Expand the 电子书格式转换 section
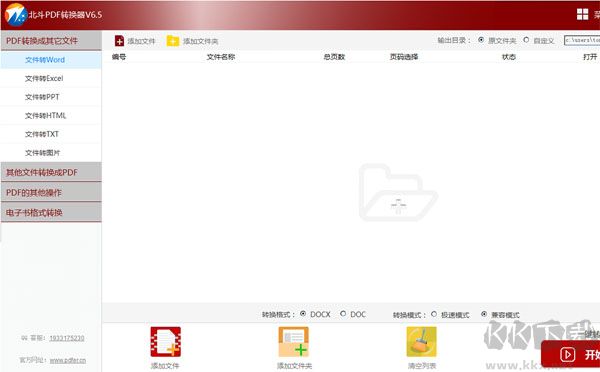The image size is (600, 372). point(51,212)
